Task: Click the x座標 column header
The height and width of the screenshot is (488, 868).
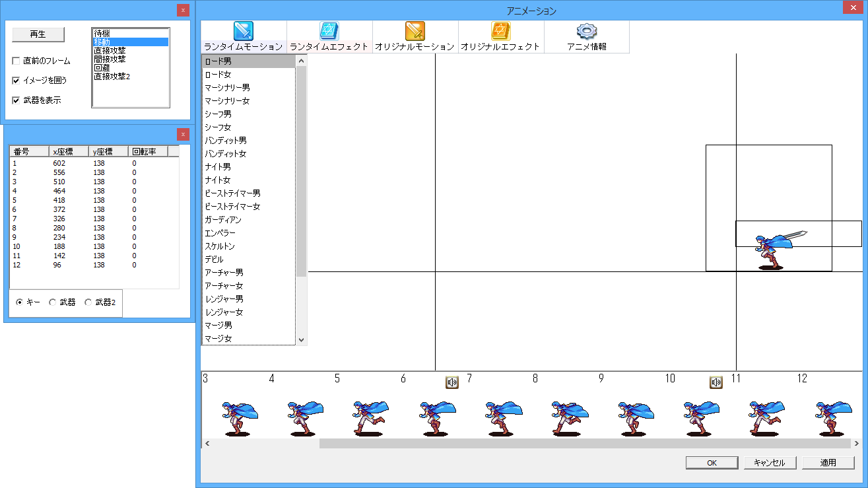Action: coord(69,151)
